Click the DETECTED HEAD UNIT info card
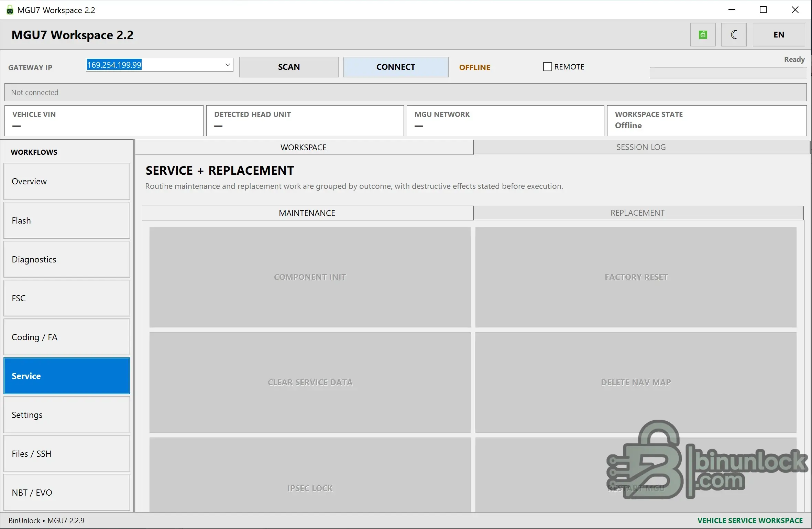 pos(305,121)
